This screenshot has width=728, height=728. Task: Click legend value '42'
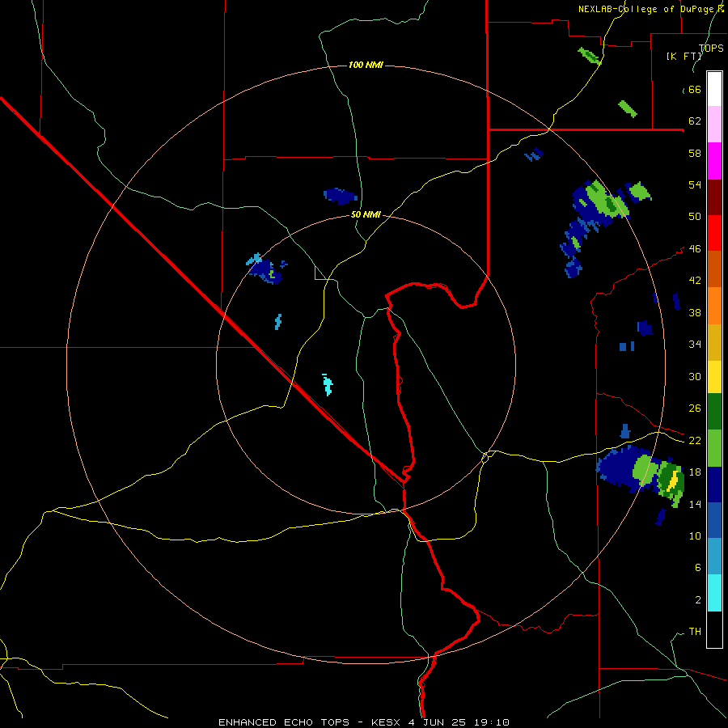[695, 281]
